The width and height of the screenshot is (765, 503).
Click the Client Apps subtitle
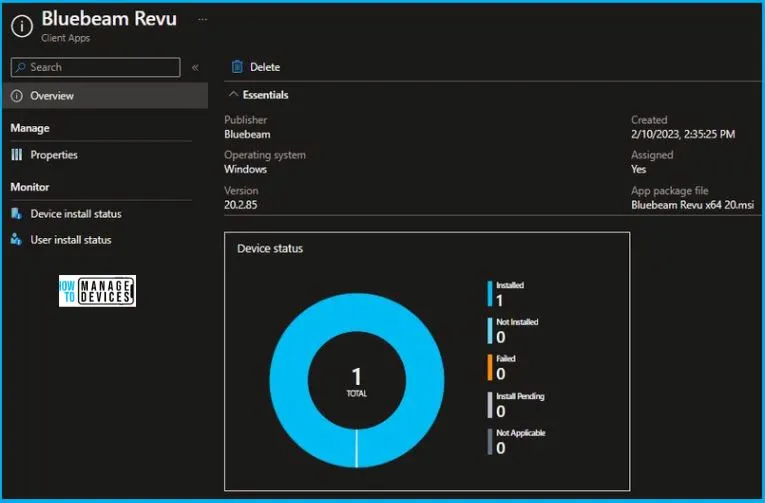[x=65, y=38]
